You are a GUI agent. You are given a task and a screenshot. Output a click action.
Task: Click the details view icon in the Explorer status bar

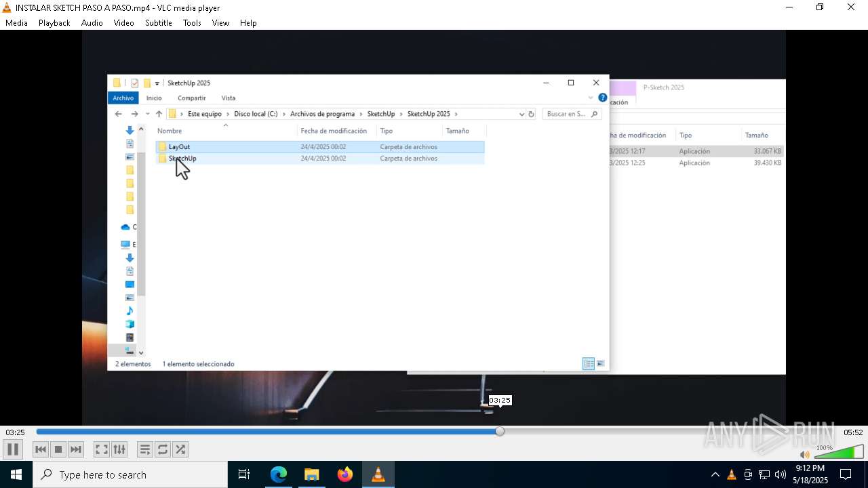(589, 364)
